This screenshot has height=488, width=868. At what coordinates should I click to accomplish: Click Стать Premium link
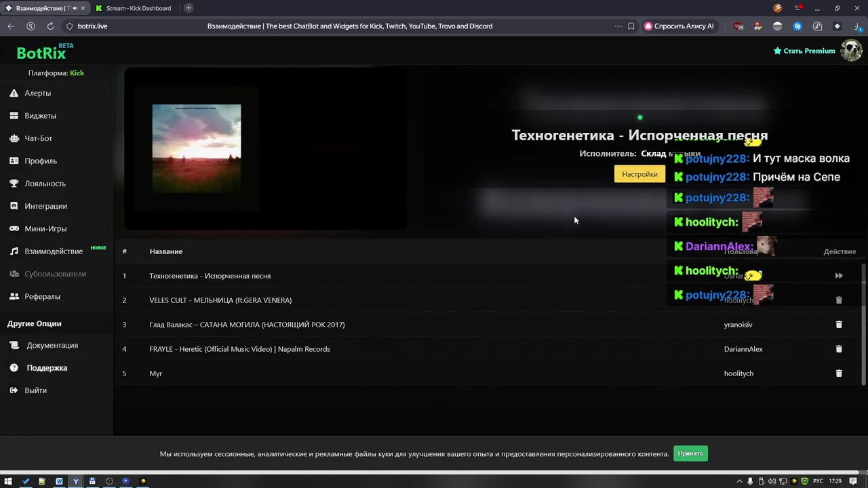804,51
